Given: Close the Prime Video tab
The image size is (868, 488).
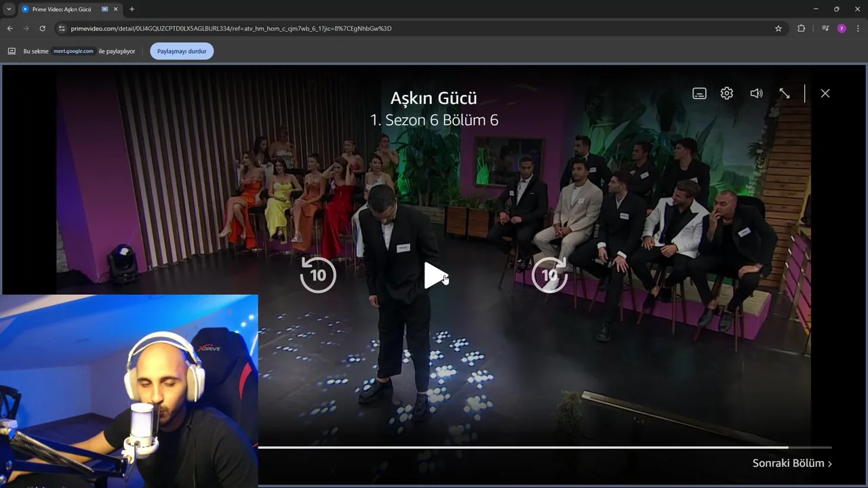Looking at the screenshot, I should (x=116, y=9).
